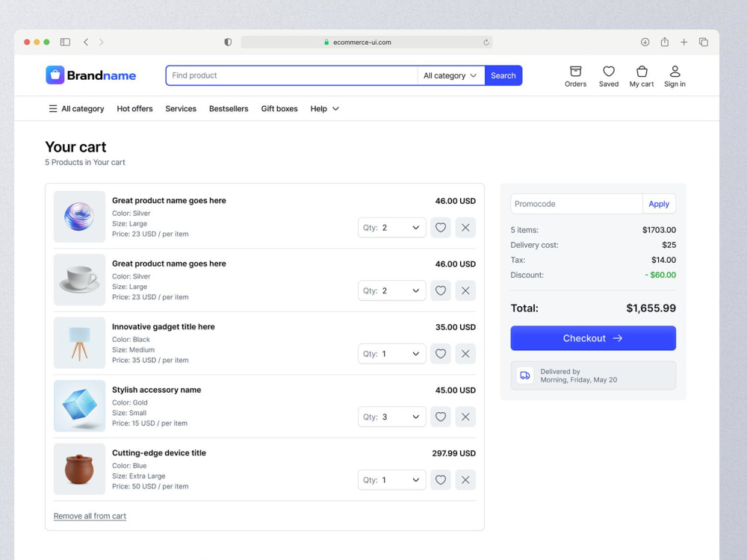Click the Stylish accessory name title
747x560 pixels.
pos(156,390)
